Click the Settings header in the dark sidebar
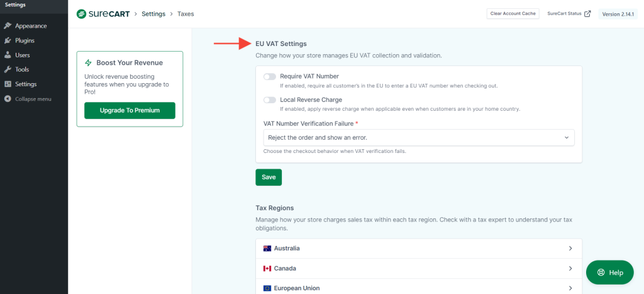Viewport: 644px width, 294px height. point(15,5)
